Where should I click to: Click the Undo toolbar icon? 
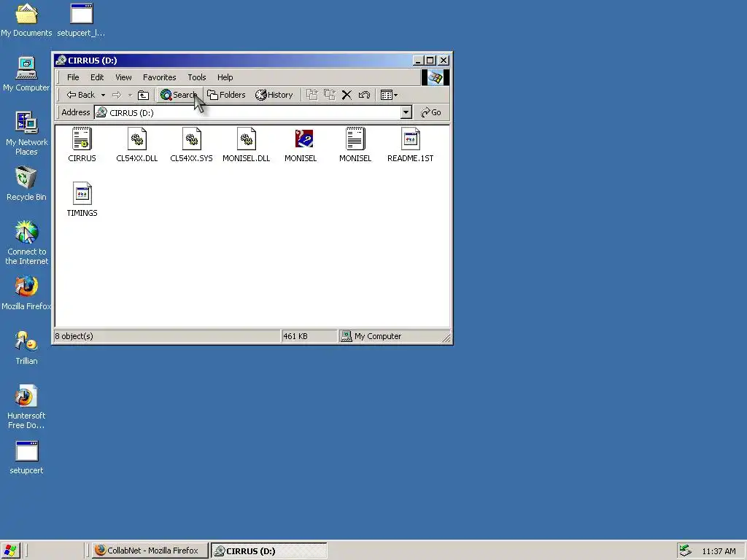click(x=364, y=95)
